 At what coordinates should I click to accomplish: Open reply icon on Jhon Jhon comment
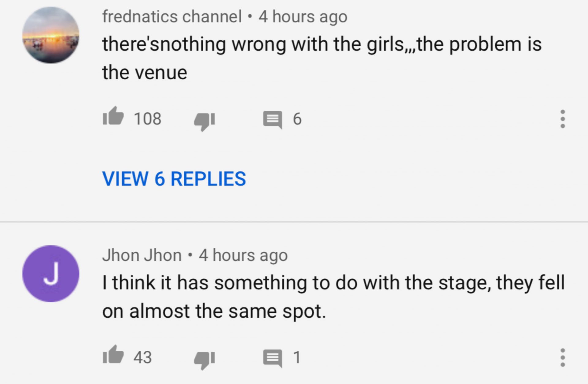coord(272,358)
